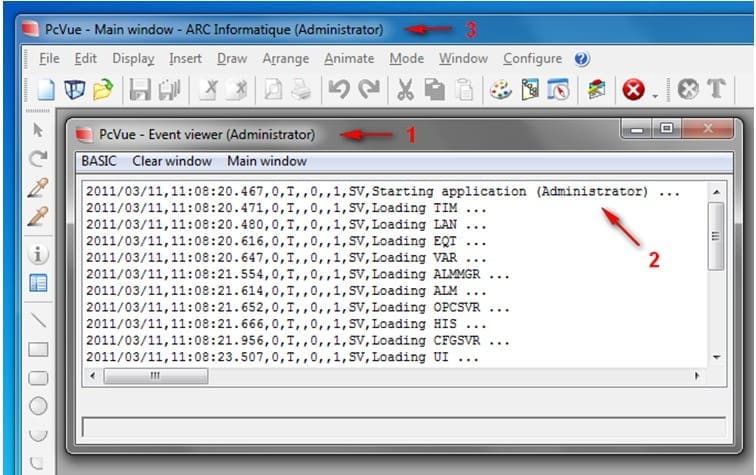756x475 pixels.
Task: Open a file using the folder icon
Action: (103, 90)
